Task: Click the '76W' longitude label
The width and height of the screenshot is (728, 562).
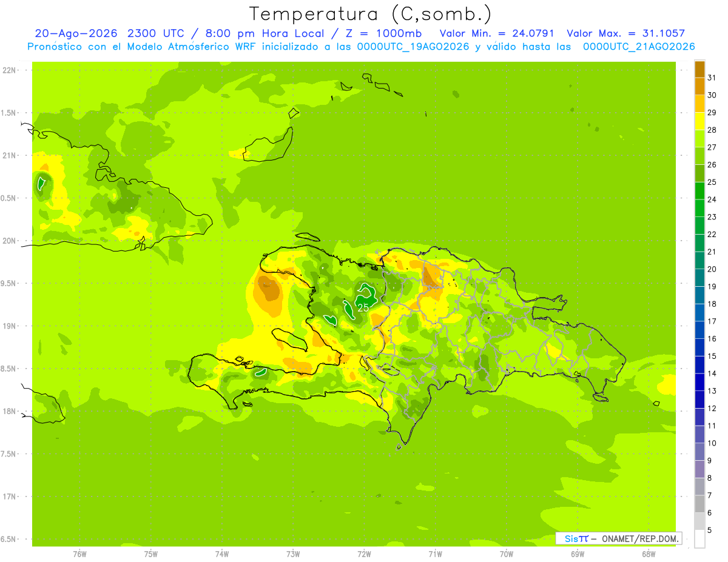Action: click(79, 554)
